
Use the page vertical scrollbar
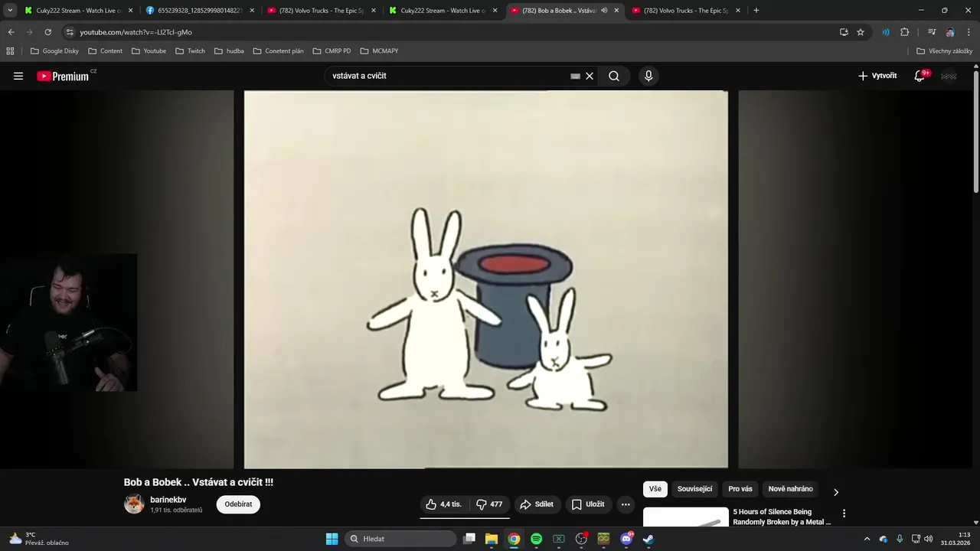(976, 130)
